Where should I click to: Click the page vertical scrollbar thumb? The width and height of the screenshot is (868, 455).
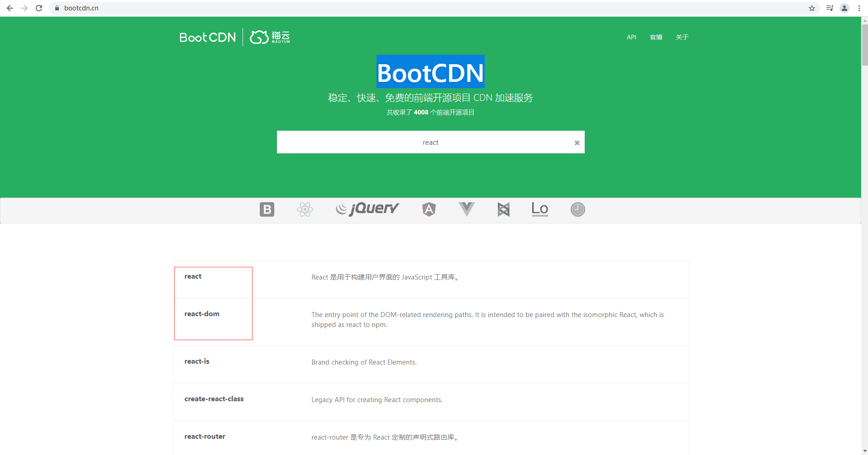pyautogui.click(x=864, y=45)
